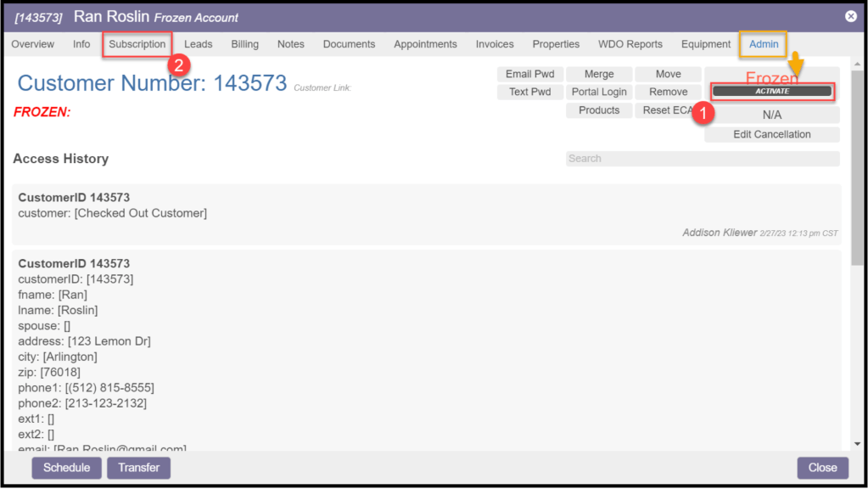Open the Billing tab
Image resolution: width=868 pixels, height=489 pixels.
point(245,44)
